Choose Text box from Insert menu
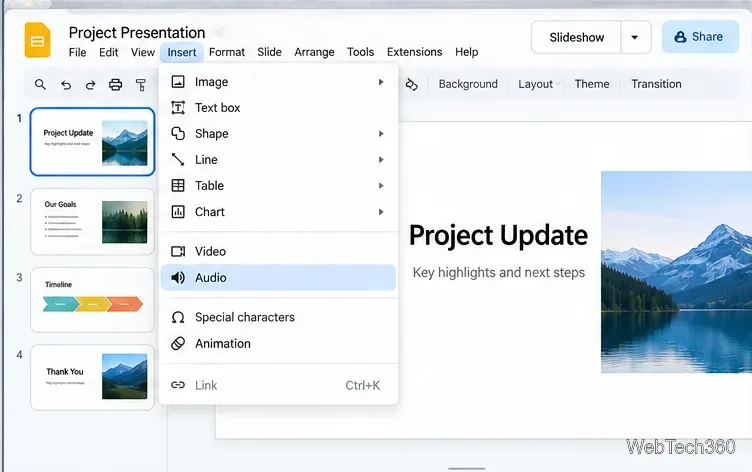The image size is (752, 472). (x=278, y=107)
